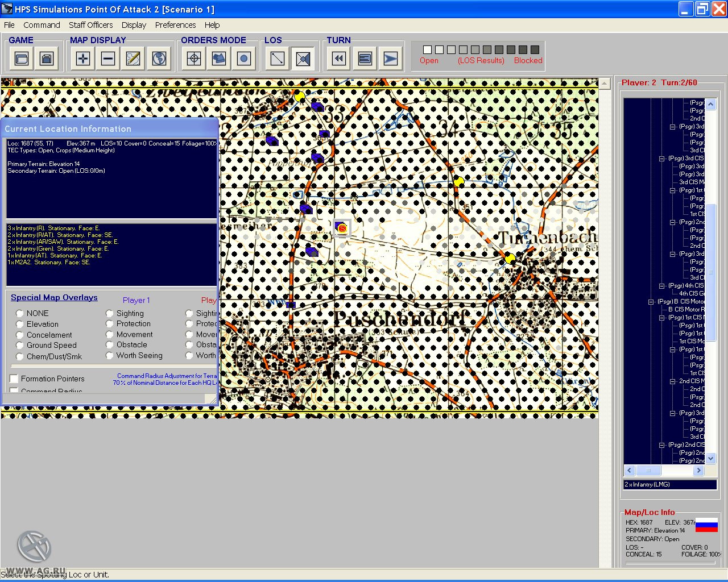
Task: Click the Special Map Overlays link
Action: 53,297
